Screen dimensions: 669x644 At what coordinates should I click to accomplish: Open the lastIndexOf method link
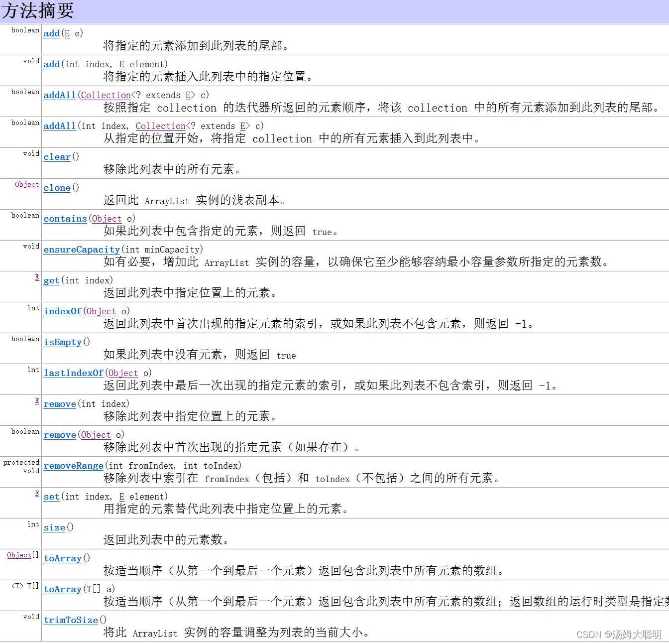click(x=74, y=373)
